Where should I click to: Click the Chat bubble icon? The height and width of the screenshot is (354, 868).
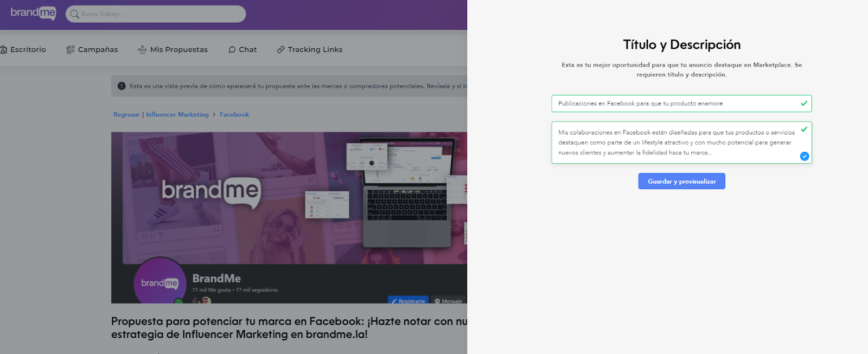click(x=232, y=49)
